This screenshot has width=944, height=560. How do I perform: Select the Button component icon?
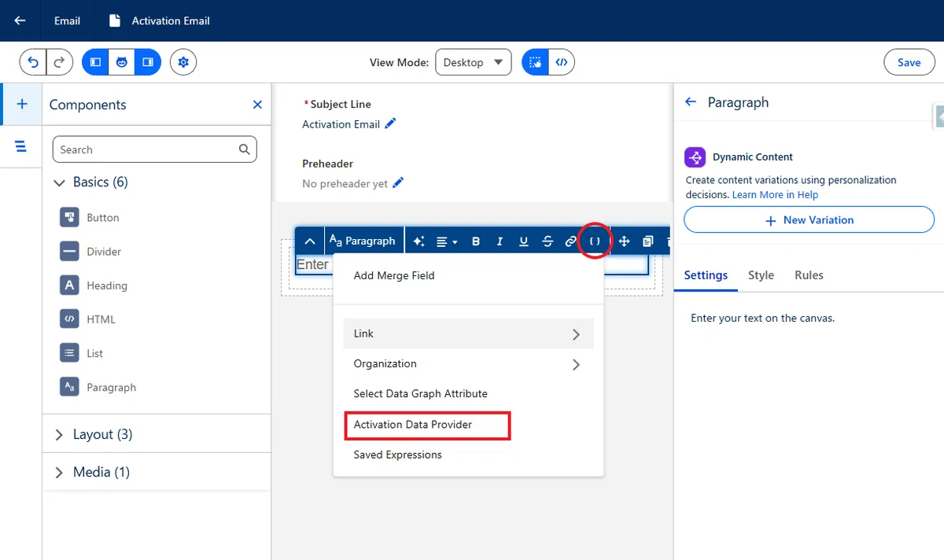[x=69, y=217]
